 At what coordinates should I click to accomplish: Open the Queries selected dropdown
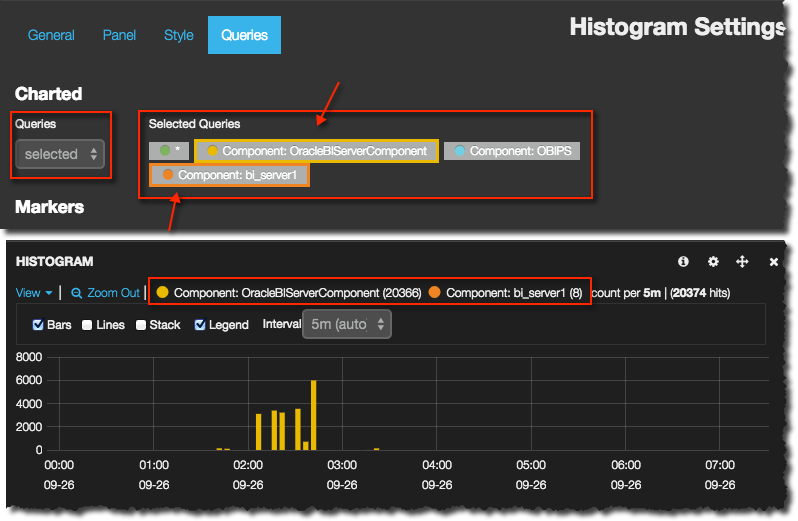tap(61, 154)
